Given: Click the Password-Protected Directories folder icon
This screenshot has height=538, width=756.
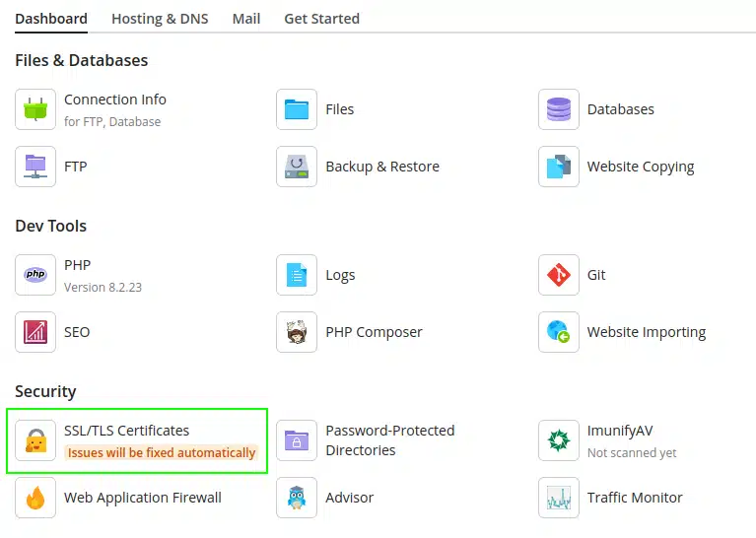Looking at the screenshot, I should pos(297,440).
